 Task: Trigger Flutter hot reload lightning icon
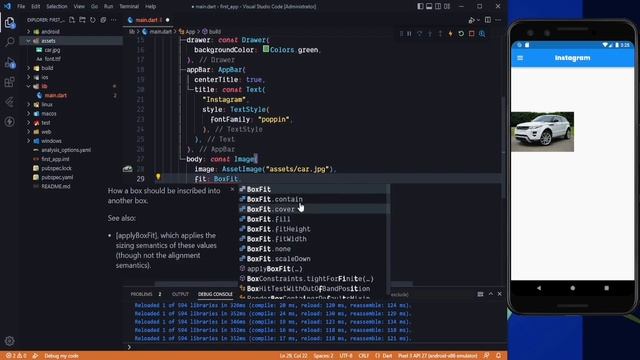(x=451, y=34)
